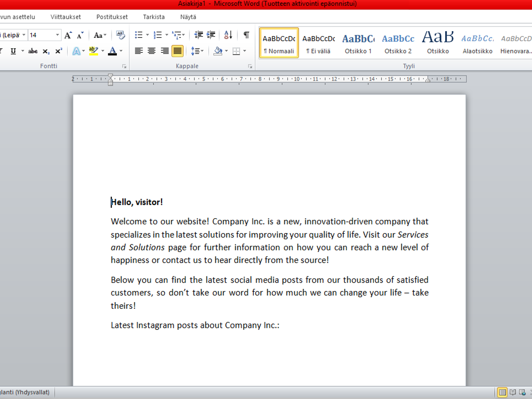
Task: Apply yellow text highlight color
Action: [94, 51]
